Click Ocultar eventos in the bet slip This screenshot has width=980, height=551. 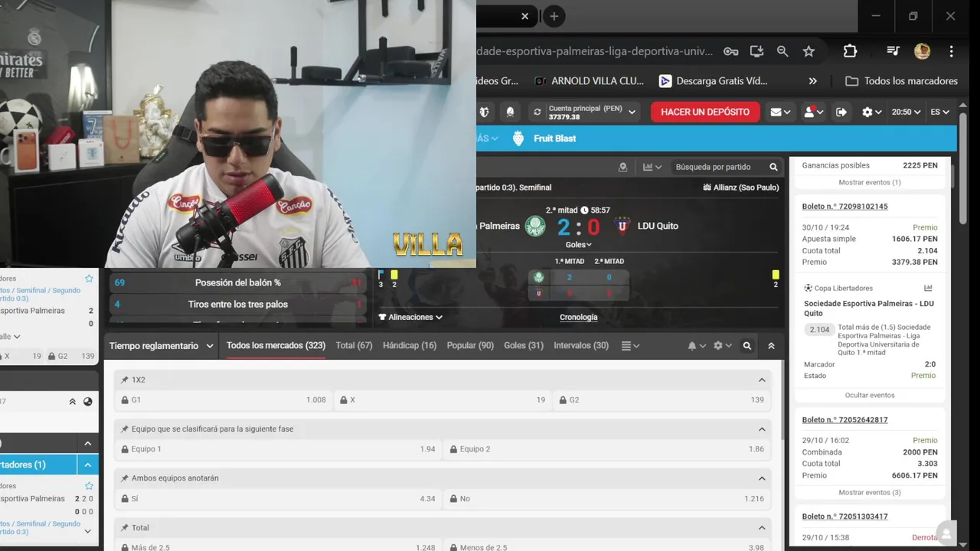870,396
